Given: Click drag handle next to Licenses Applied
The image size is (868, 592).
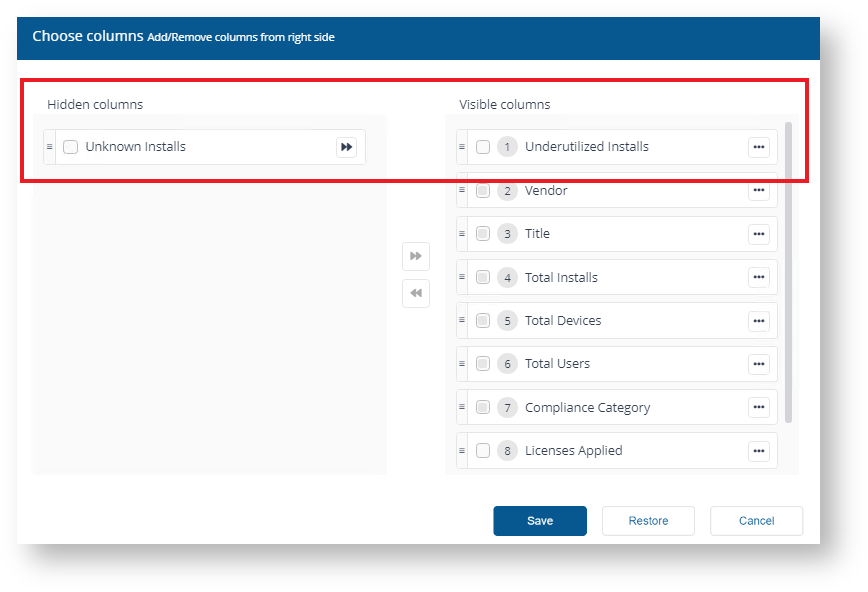Looking at the screenshot, I should tap(462, 451).
